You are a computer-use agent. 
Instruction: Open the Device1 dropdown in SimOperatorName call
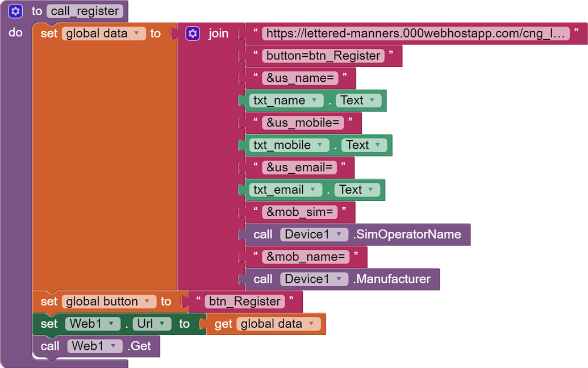point(339,235)
